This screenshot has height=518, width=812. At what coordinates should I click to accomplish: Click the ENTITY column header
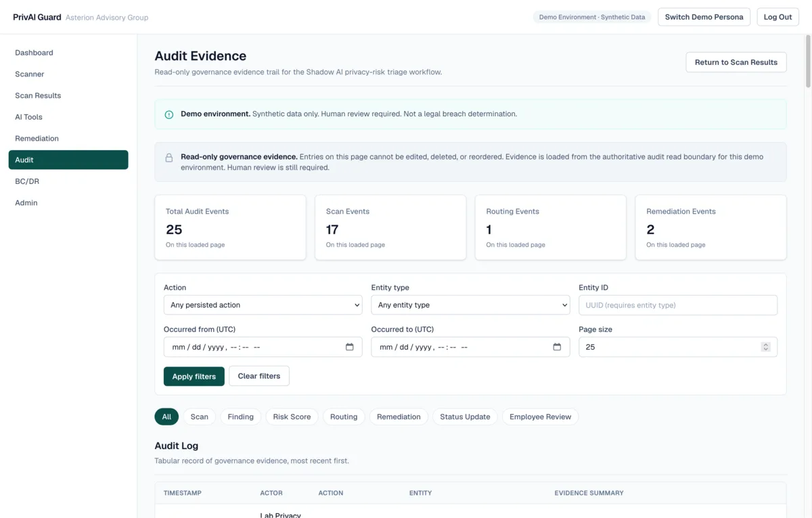420,493
